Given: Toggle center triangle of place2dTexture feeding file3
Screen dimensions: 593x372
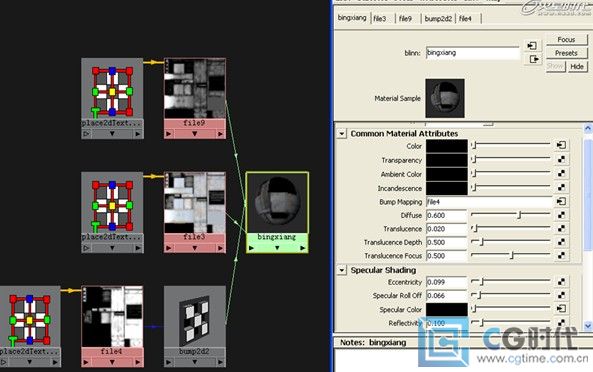Looking at the screenshot, I should [112, 248].
